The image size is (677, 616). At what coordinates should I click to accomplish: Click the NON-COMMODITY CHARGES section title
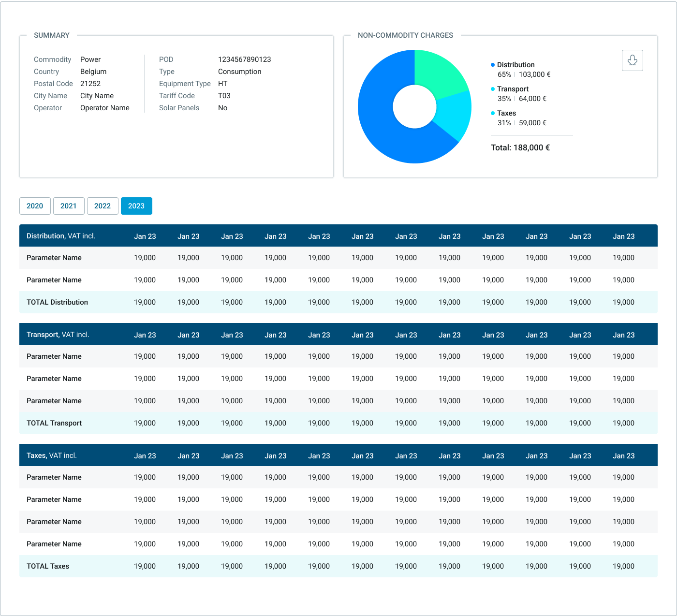[405, 35]
